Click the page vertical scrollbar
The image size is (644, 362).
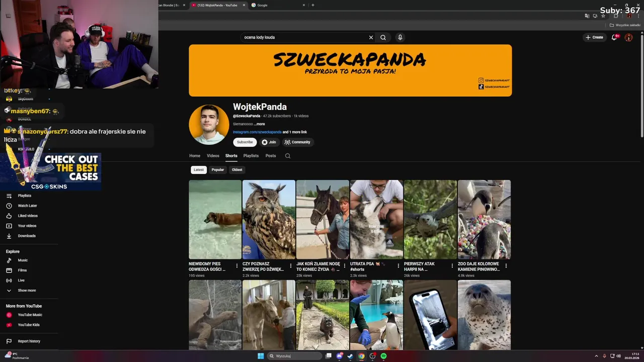(x=641, y=85)
